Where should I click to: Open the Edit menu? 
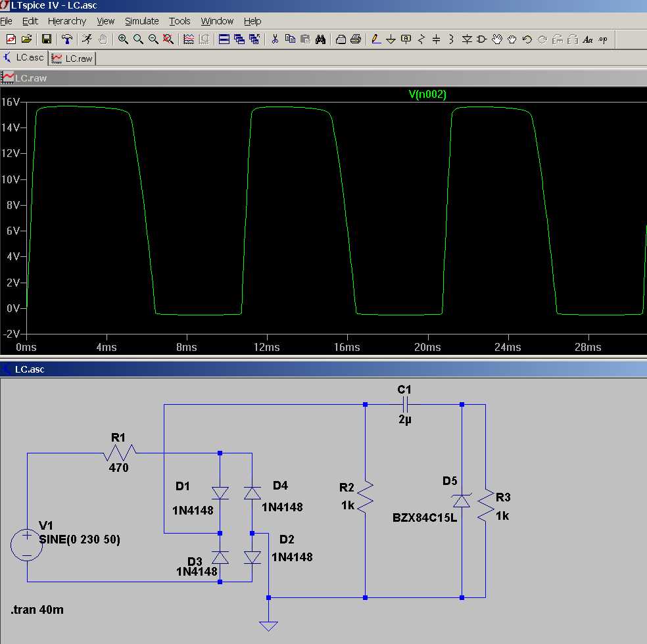tap(30, 21)
